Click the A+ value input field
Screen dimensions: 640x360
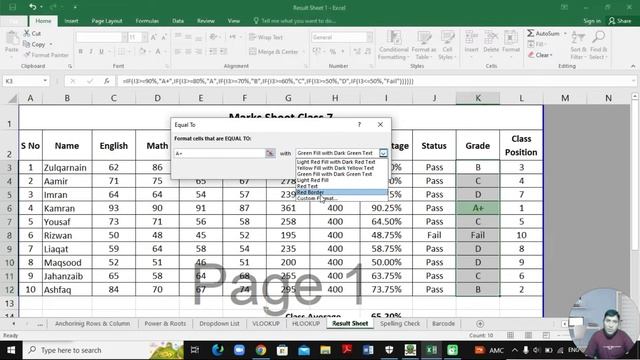220,153
